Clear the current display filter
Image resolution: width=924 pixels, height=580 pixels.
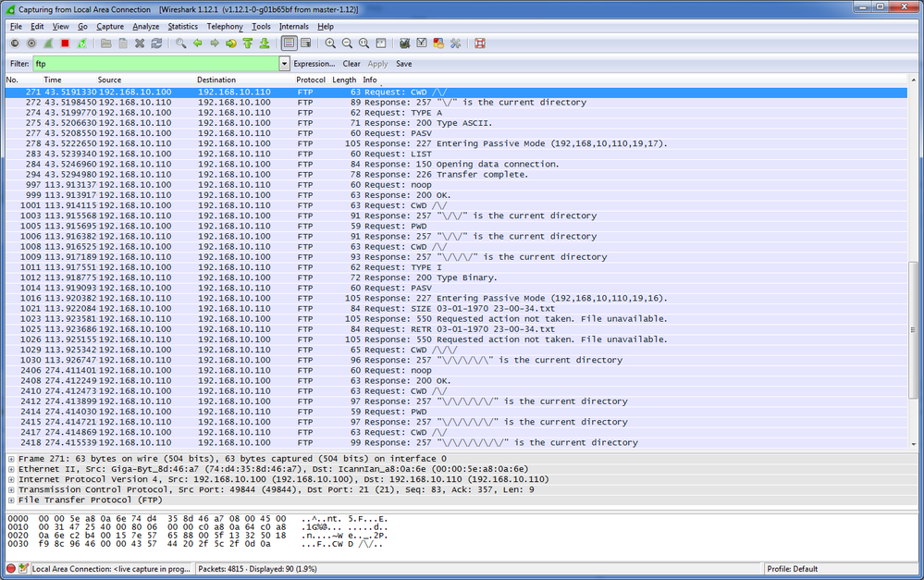coord(351,63)
